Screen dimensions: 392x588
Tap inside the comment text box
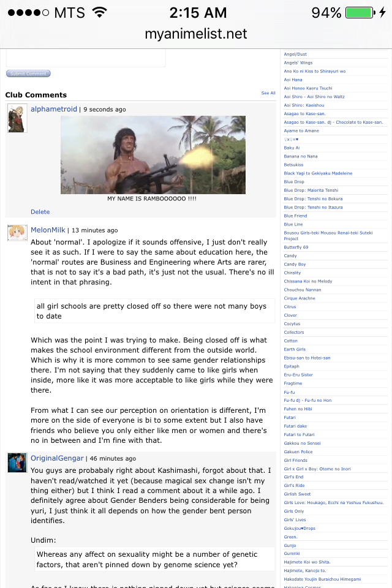click(x=86, y=58)
